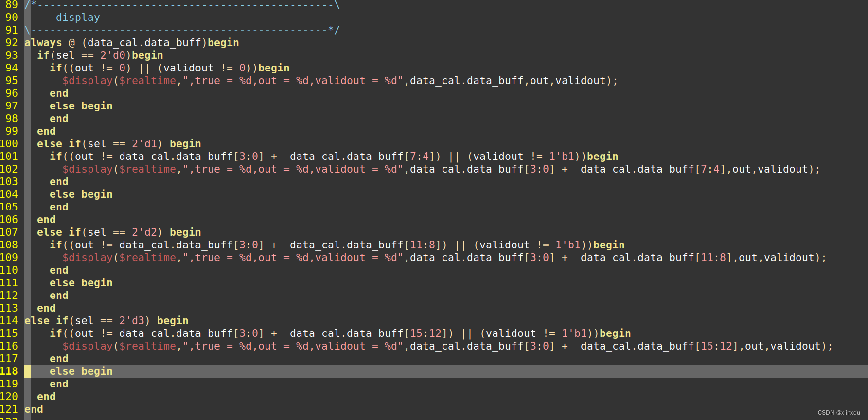Click 'else begin' on line 97

point(81,106)
